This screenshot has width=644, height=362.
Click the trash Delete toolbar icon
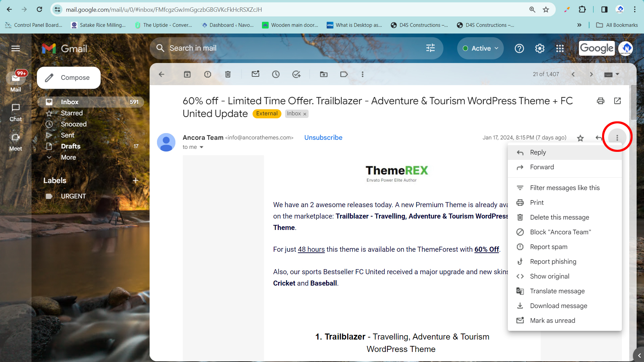pos(228,74)
